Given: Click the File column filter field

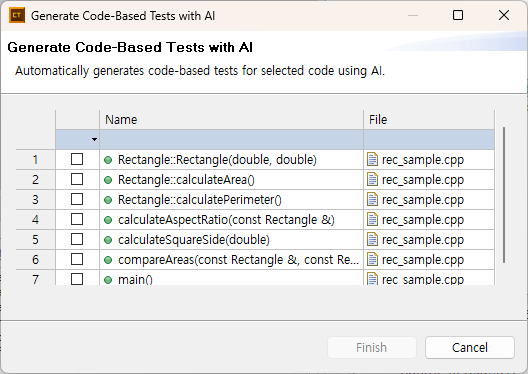Looking at the screenshot, I should pos(429,139).
